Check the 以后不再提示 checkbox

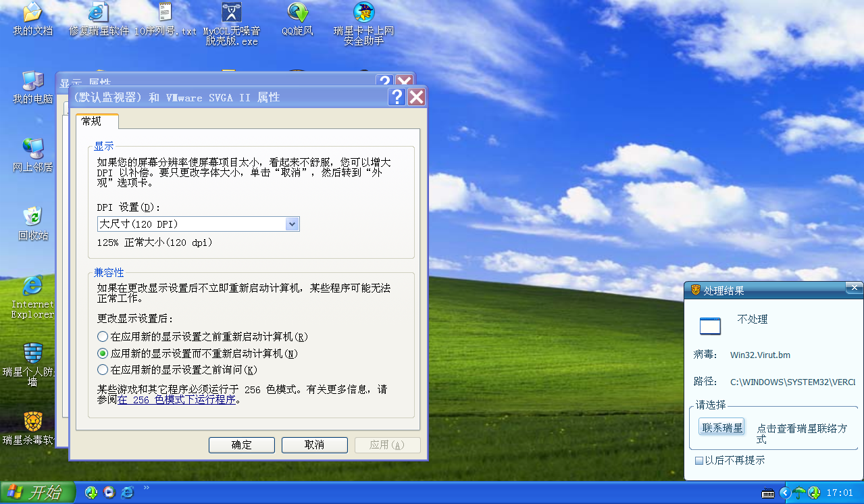tap(699, 460)
